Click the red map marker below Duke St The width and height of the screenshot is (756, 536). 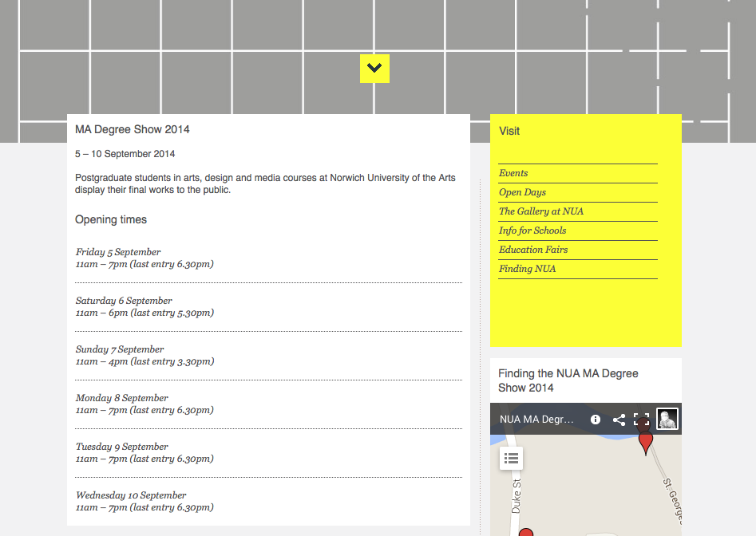[x=525, y=532]
